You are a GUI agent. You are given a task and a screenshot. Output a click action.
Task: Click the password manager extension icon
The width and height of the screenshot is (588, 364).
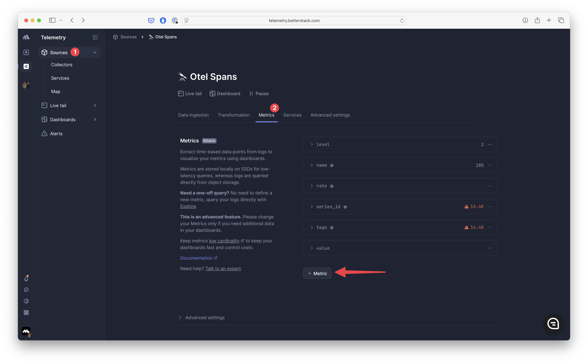tap(175, 20)
